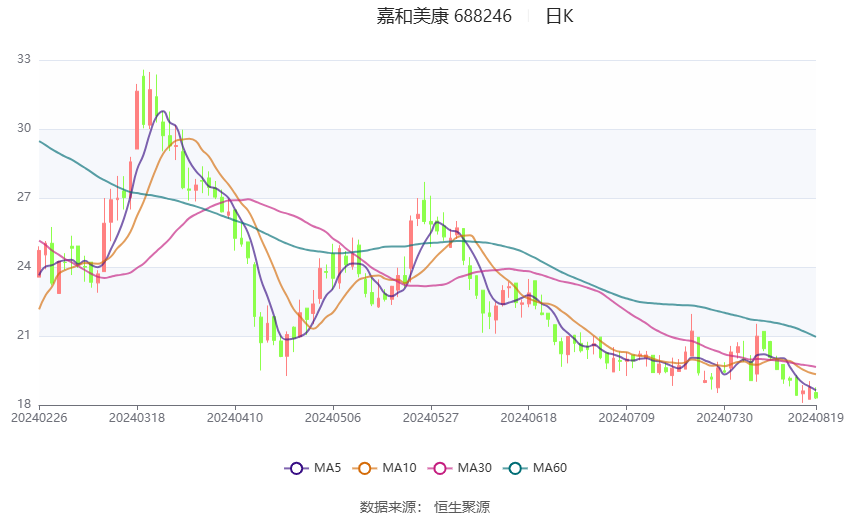Click x-axis date label 20240318
The height and width of the screenshot is (517, 850).
tap(137, 418)
